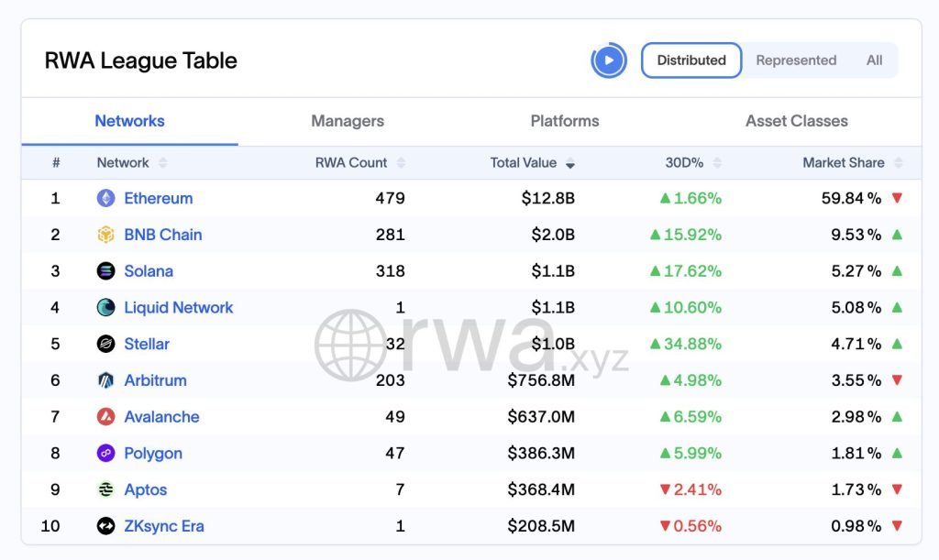Click the BNB Chain logo icon

click(106, 235)
